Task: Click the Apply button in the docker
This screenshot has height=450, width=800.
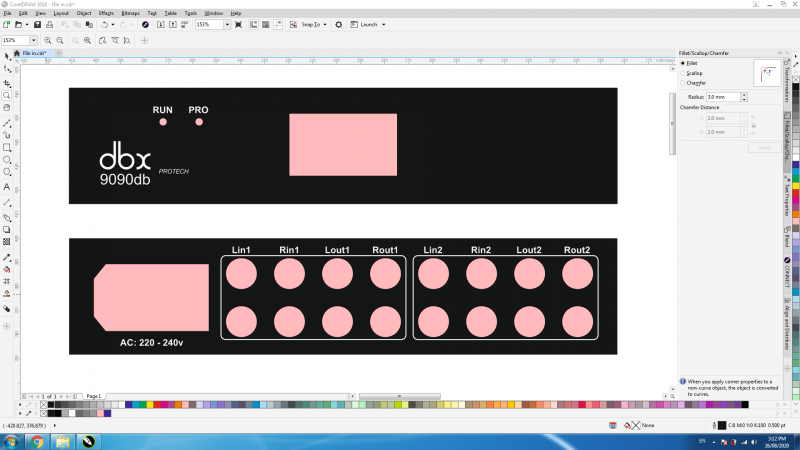Action: click(764, 147)
